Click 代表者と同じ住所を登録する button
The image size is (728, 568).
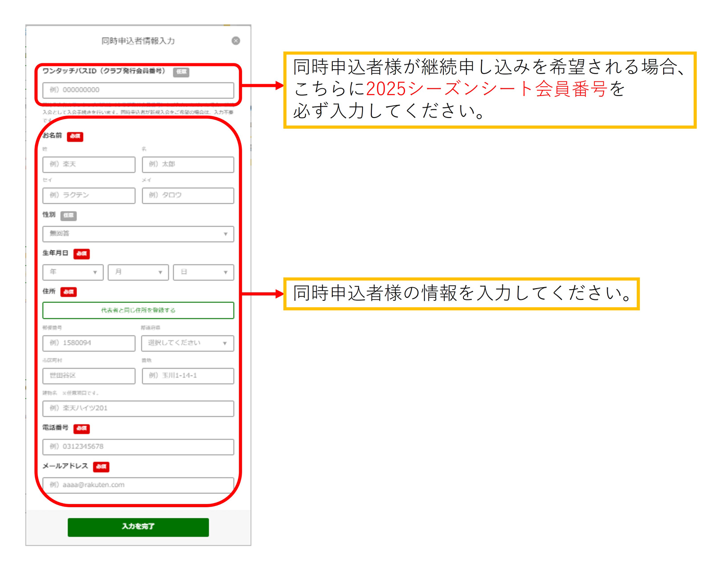click(x=138, y=310)
